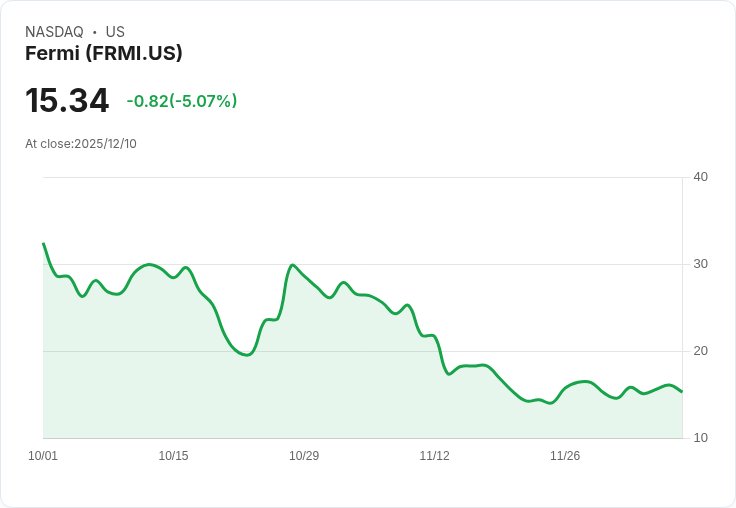
Task: Select the 10/15 date on x-axis
Action: [173, 456]
